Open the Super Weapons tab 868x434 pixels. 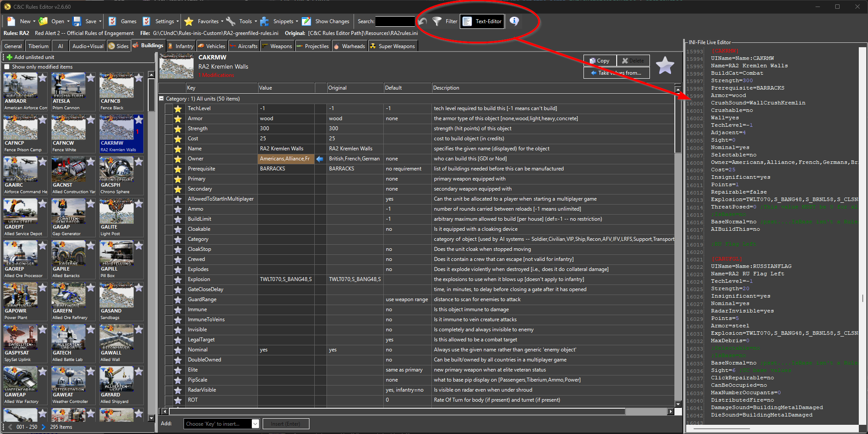(392, 46)
